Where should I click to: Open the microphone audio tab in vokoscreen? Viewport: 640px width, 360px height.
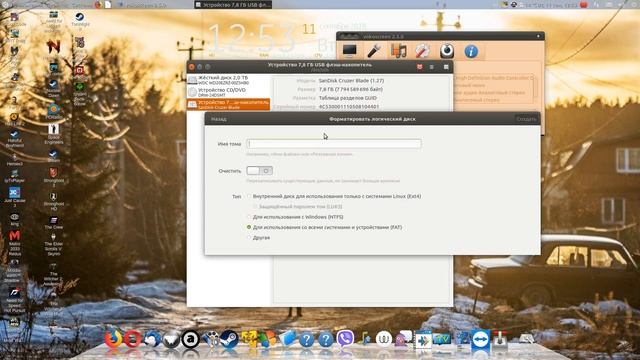coord(374,51)
